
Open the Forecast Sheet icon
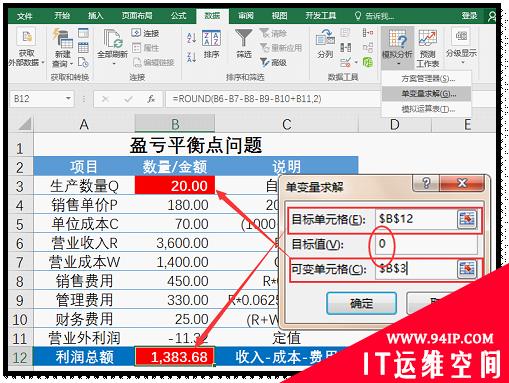[x=428, y=38]
